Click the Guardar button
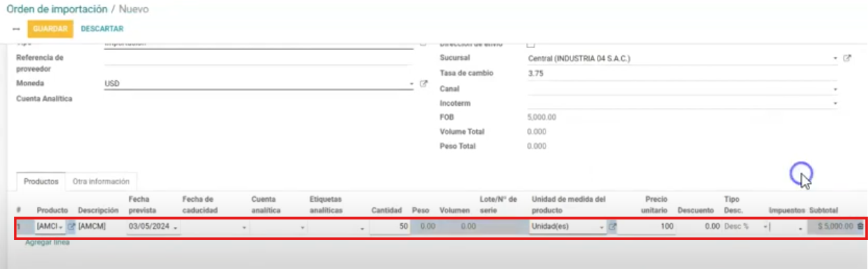The height and width of the screenshot is (269, 868). click(x=50, y=29)
